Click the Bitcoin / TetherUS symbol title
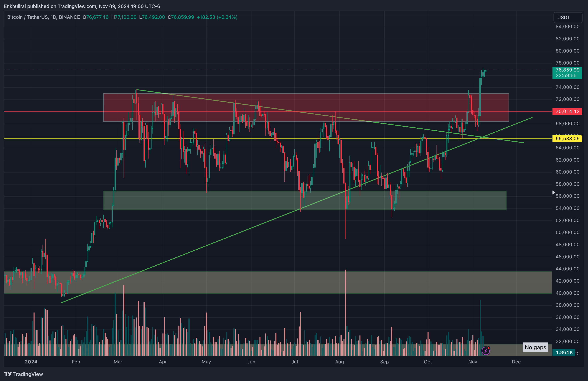This screenshot has width=588, height=381. (x=28, y=17)
